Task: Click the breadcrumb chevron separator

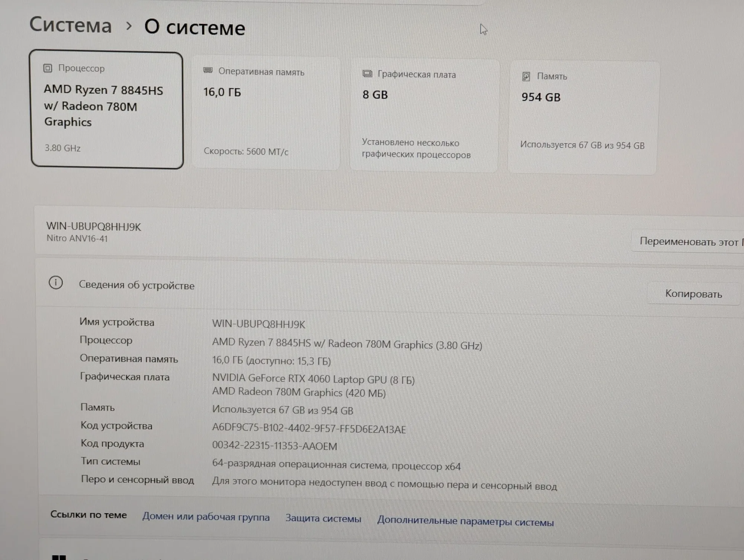Action: [x=129, y=26]
